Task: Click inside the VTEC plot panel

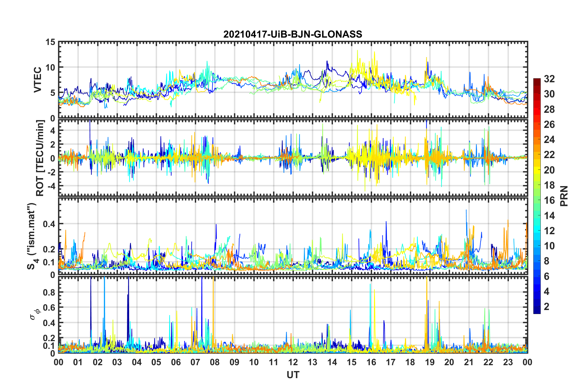Action: (x=293, y=80)
